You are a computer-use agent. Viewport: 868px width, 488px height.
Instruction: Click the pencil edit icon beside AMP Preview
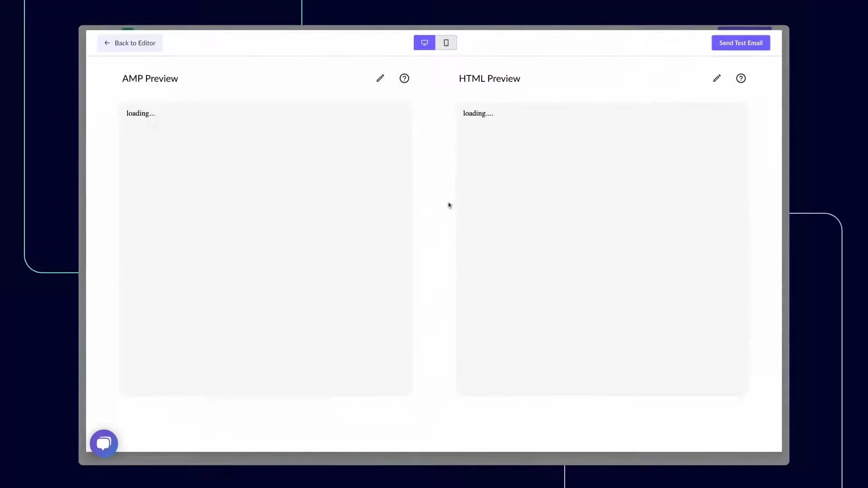coord(380,78)
